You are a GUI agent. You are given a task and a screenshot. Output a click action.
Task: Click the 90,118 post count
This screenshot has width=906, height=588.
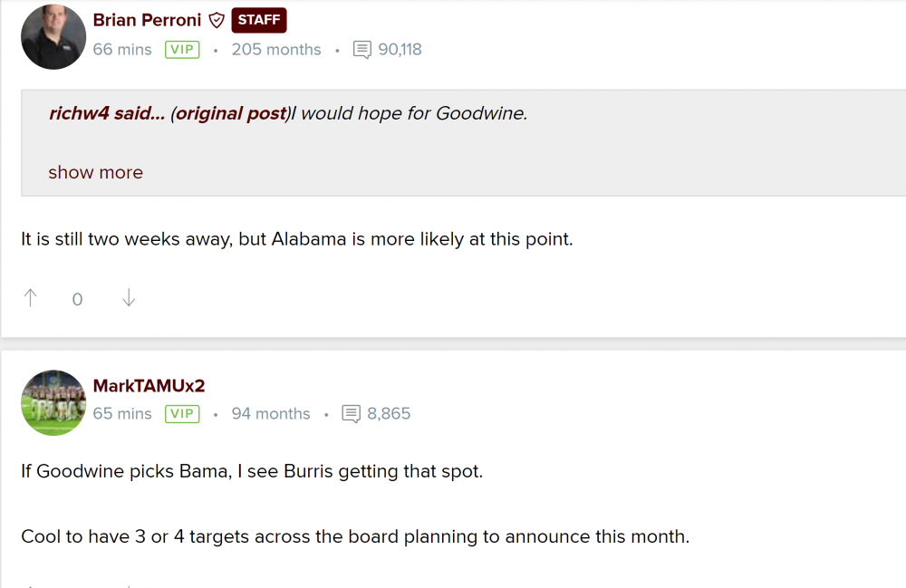400,50
